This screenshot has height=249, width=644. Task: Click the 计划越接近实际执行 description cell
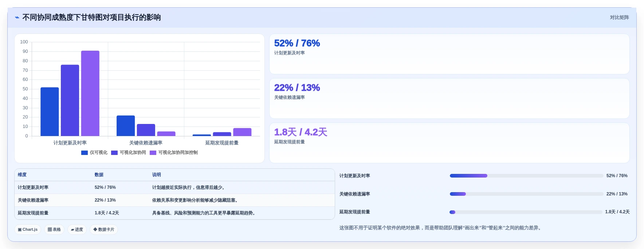coord(189,188)
